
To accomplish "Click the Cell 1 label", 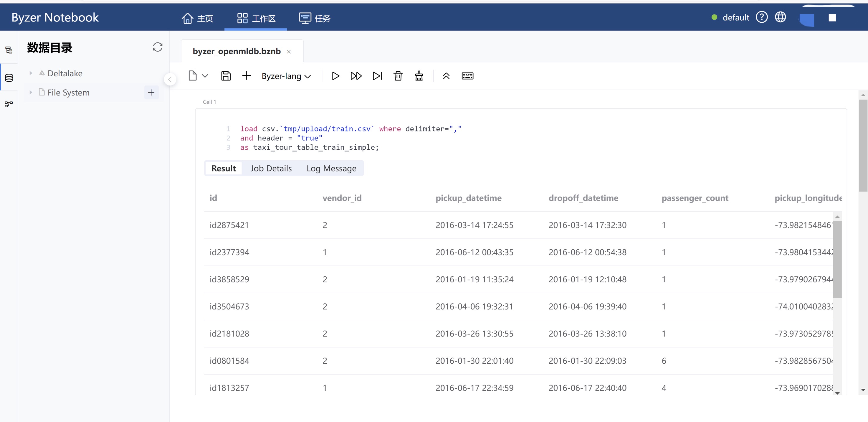I will 209,102.
